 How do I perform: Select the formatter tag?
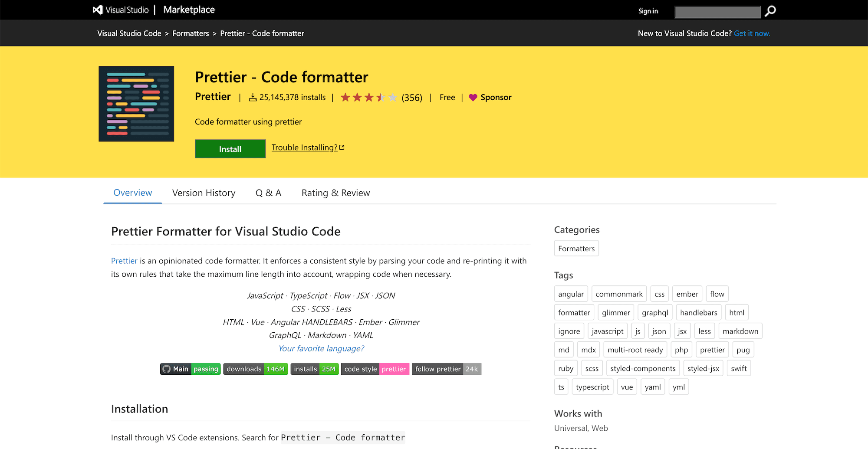tap(574, 313)
